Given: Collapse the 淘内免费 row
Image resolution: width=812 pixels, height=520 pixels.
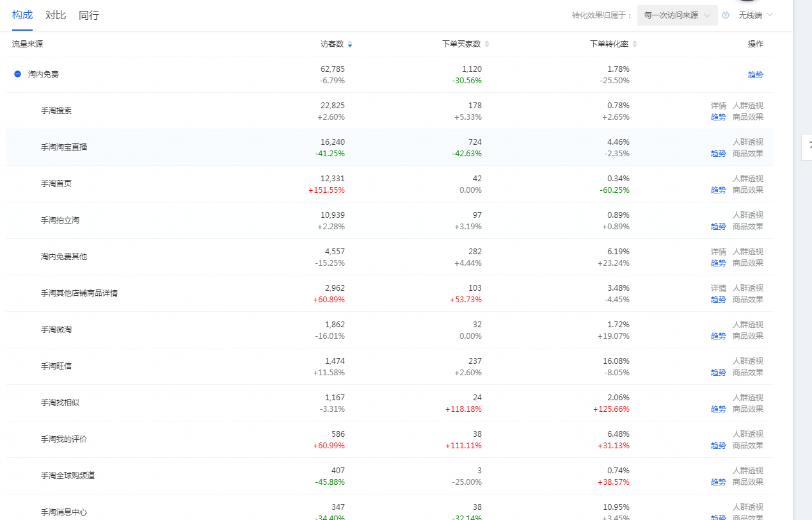Looking at the screenshot, I should pos(18,74).
